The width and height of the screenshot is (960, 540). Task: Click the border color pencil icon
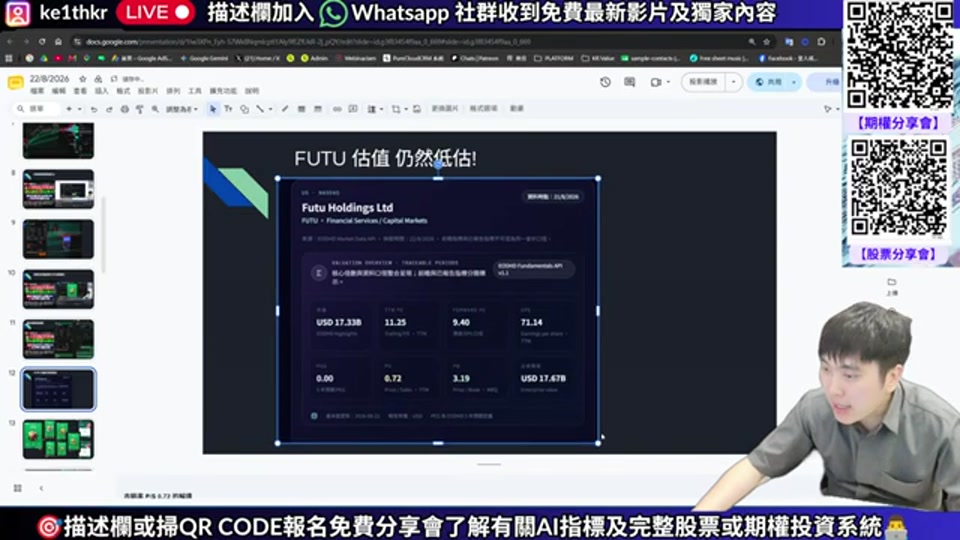point(285,109)
